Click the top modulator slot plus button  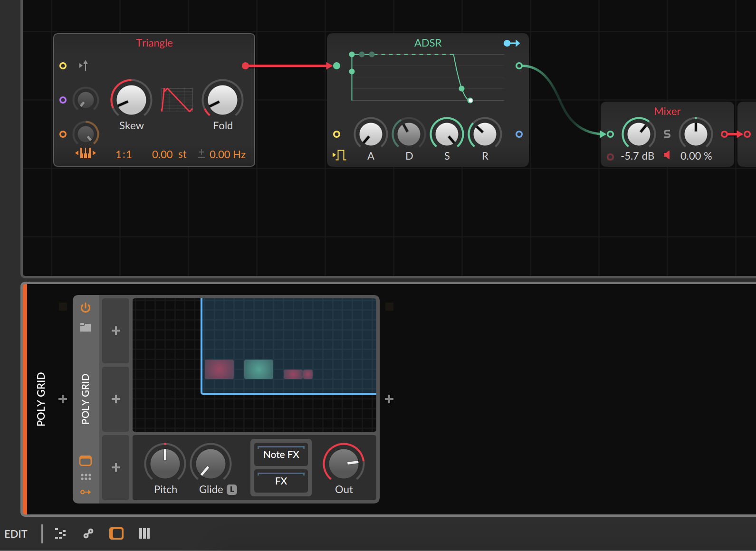point(116,331)
